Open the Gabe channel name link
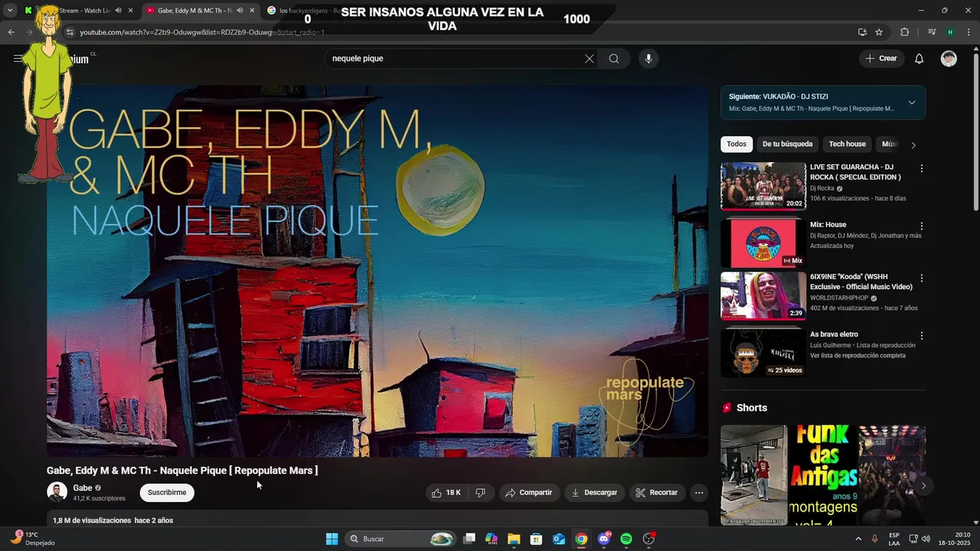 tap(82, 488)
